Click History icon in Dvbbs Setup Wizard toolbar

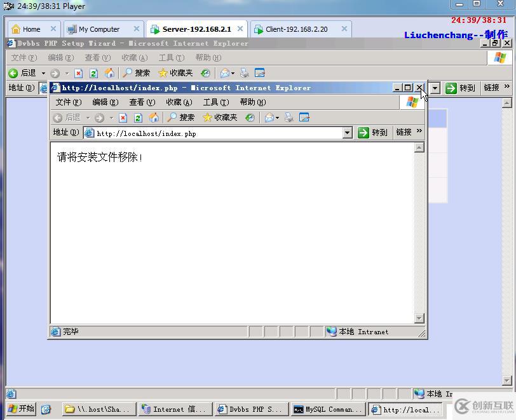[x=205, y=72]
